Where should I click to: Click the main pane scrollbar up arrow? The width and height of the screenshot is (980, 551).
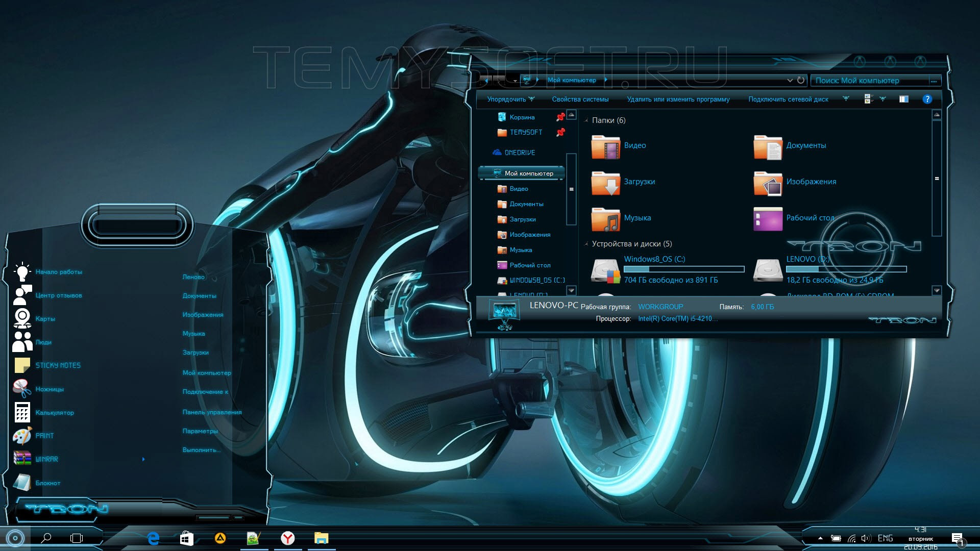click(937, 115)
